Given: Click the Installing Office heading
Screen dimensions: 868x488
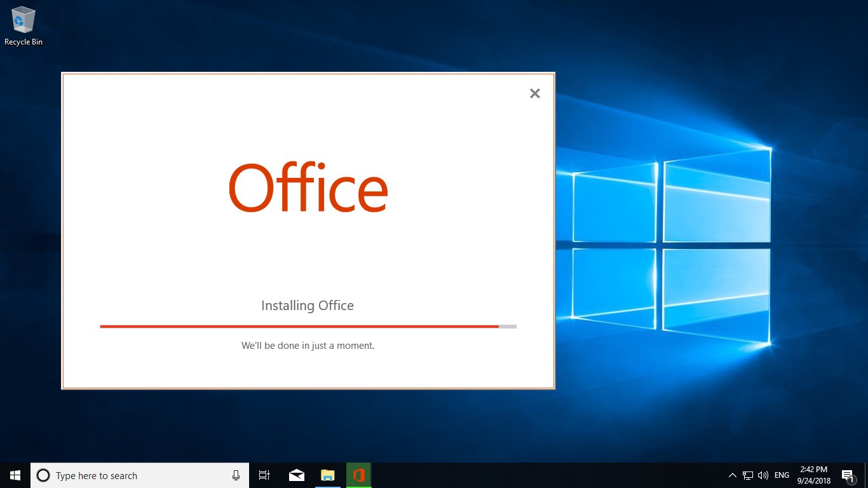Looking at the screenshot, I should tap(308, 305).
